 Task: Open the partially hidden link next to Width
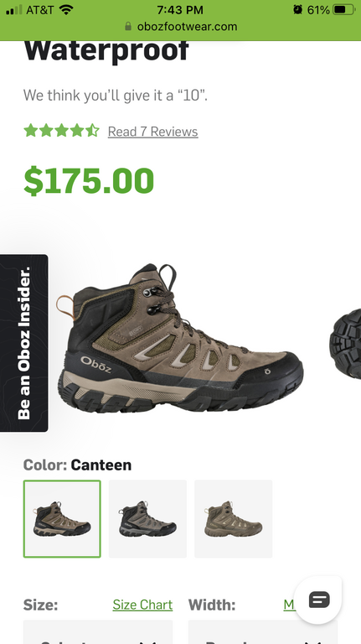pyautogui.click(x=289, y=605)
